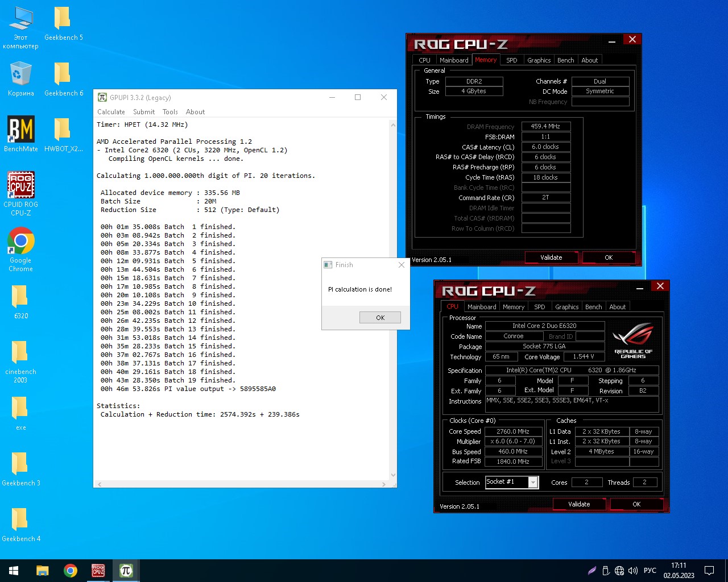This screenshot has height=582, width=728.
Task: Click the GPUPI title bar pi icon
Action: click(102, 97)
